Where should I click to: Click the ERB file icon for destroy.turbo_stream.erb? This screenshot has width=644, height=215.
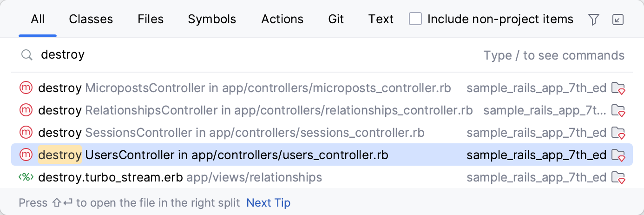click(26, 177)
